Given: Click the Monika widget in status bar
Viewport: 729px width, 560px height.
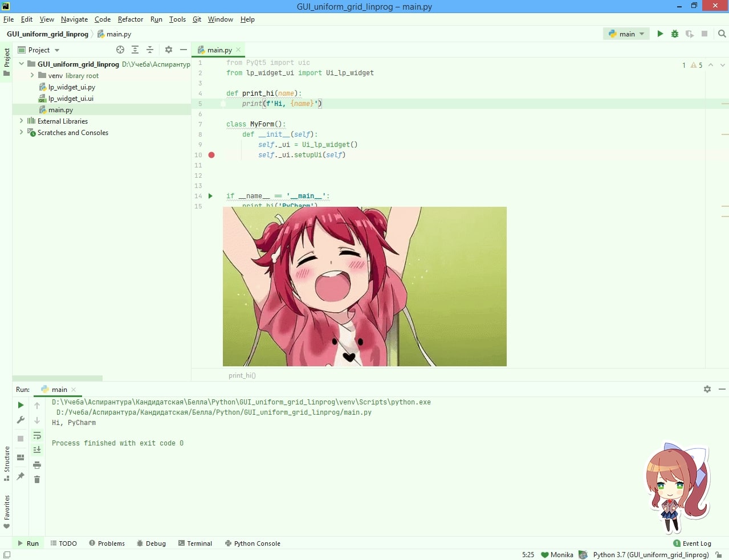Looking at the screenshot, I should coord(557,554).
